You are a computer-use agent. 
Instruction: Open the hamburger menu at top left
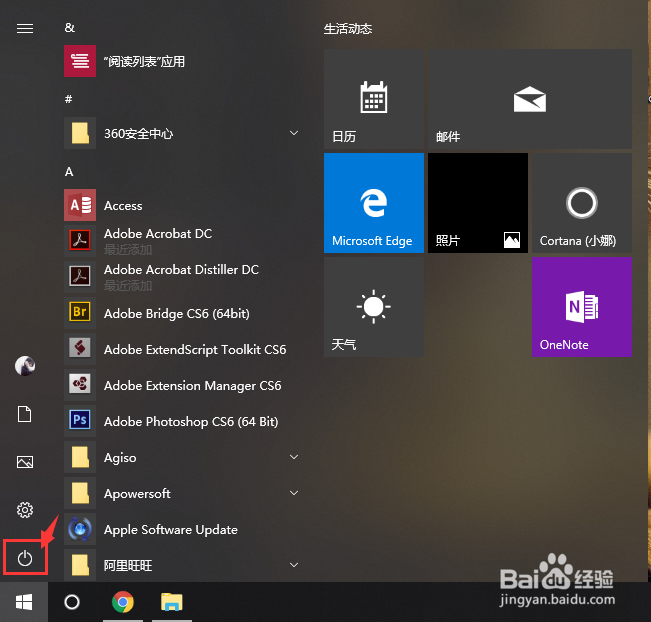click(25, 28)
